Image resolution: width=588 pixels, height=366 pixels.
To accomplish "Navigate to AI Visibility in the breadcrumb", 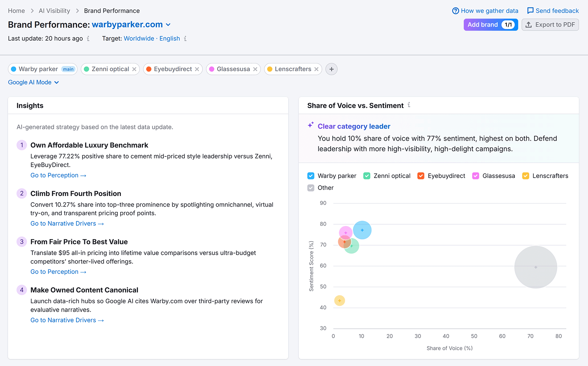I will (x=54, y=11).
